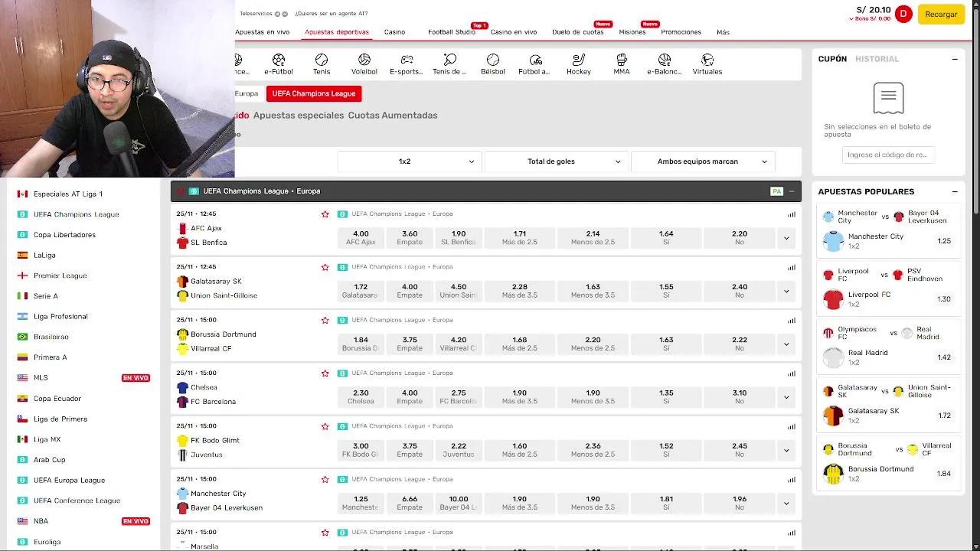Click the coupon code input field
This screenshot has width=980, height=551.
pyautogui.click(x=888, y=155)
